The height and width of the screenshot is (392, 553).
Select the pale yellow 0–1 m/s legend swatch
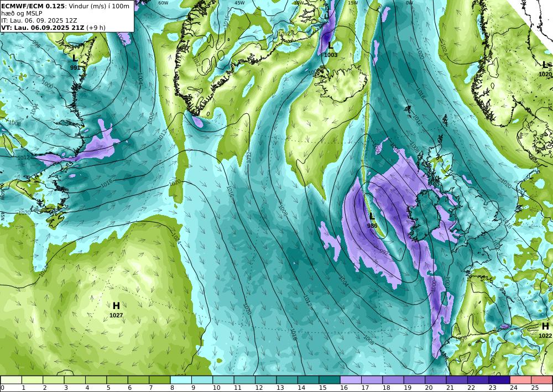11,380
